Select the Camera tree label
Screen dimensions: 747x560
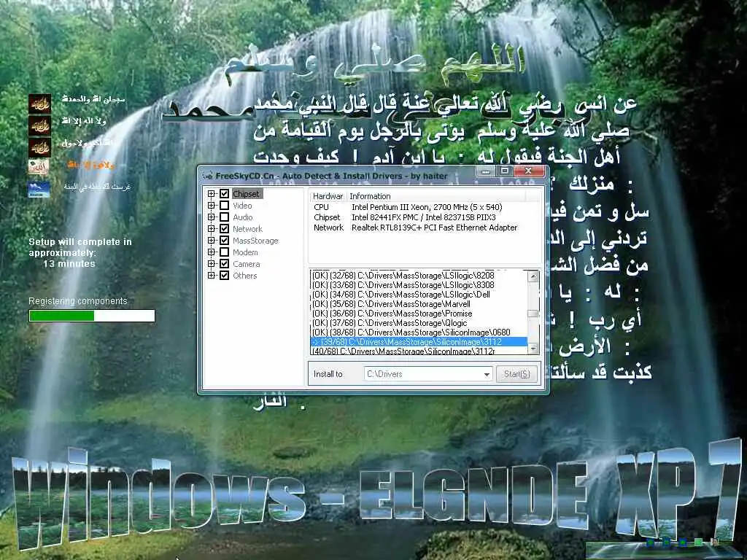point(247,264)
